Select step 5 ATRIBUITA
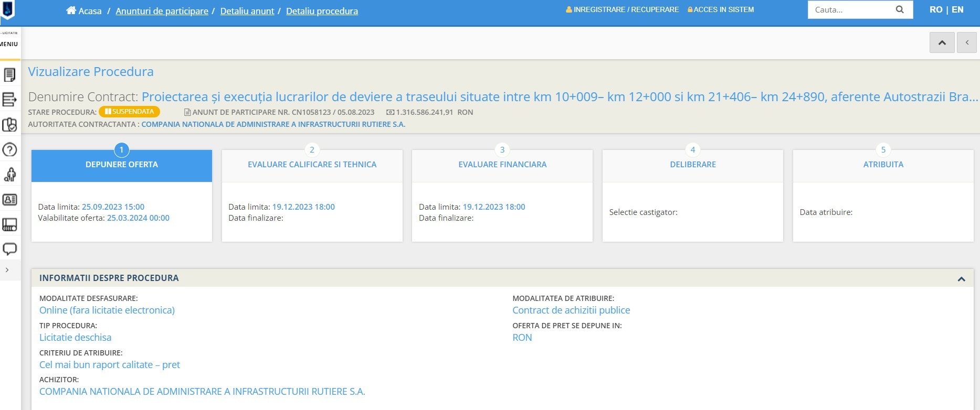 point(883,165)
